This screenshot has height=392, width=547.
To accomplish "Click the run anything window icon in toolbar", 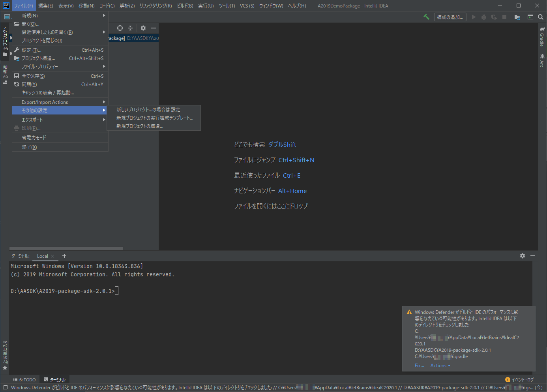I will tap(530, 17).
